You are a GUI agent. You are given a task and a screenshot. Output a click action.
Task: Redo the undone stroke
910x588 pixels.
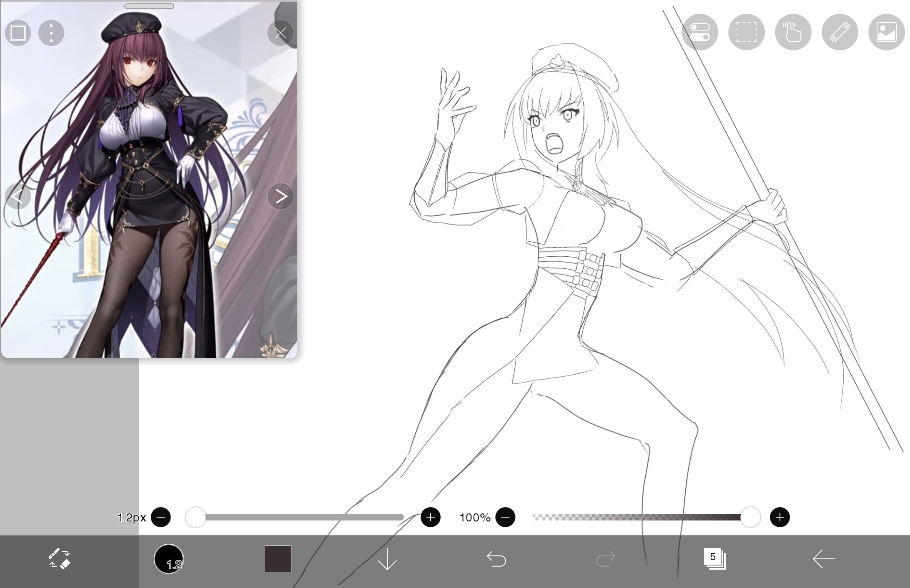[x=605, y=559]
